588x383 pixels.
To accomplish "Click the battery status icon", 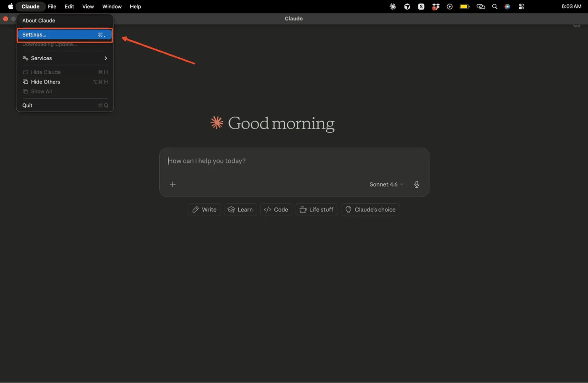I will point(464,6).
